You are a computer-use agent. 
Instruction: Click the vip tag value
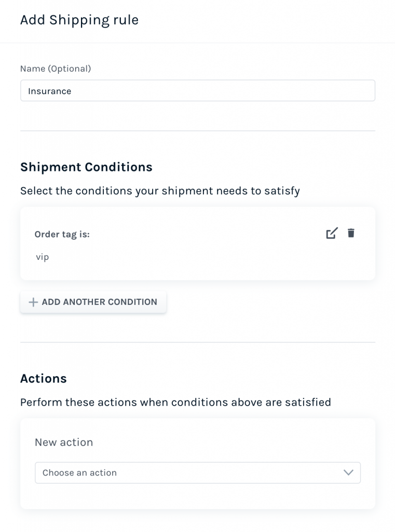click(x=42, y=257)
